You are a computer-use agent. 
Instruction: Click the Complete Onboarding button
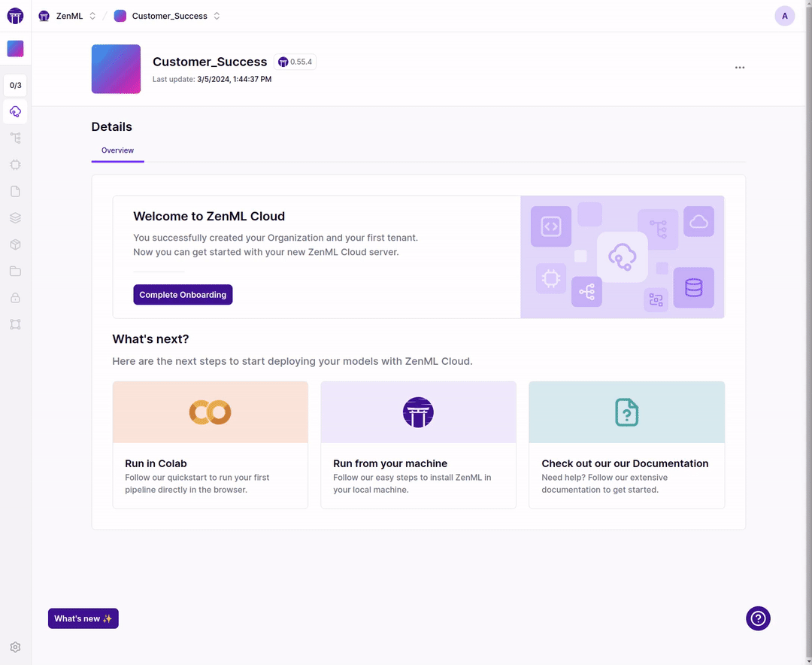click(x=183, y=295)
